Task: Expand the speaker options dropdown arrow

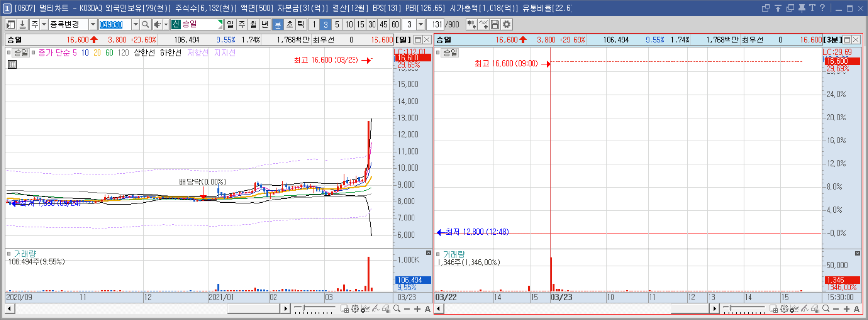Action: (166, 24)
